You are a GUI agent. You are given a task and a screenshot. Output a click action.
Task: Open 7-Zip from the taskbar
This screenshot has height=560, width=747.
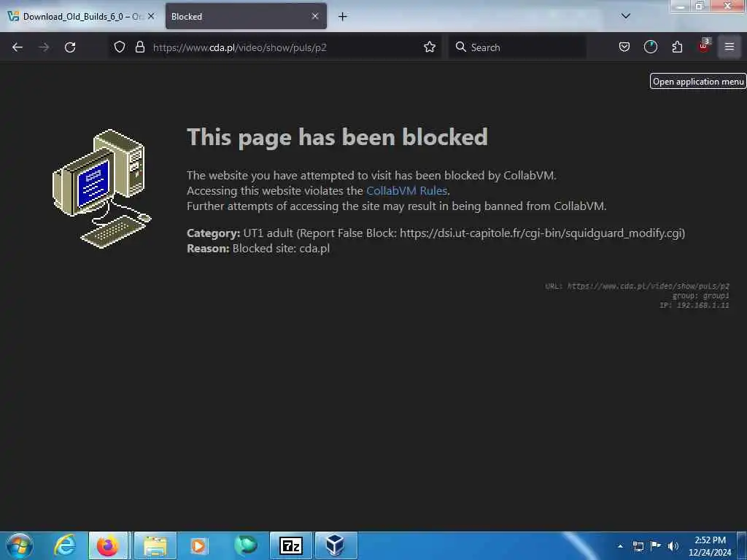[x=290, y=545]
